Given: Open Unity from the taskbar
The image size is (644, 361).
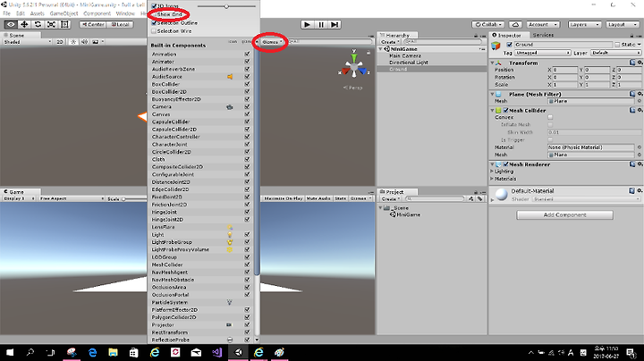Looking at the screenshot, I should [238, 352].
